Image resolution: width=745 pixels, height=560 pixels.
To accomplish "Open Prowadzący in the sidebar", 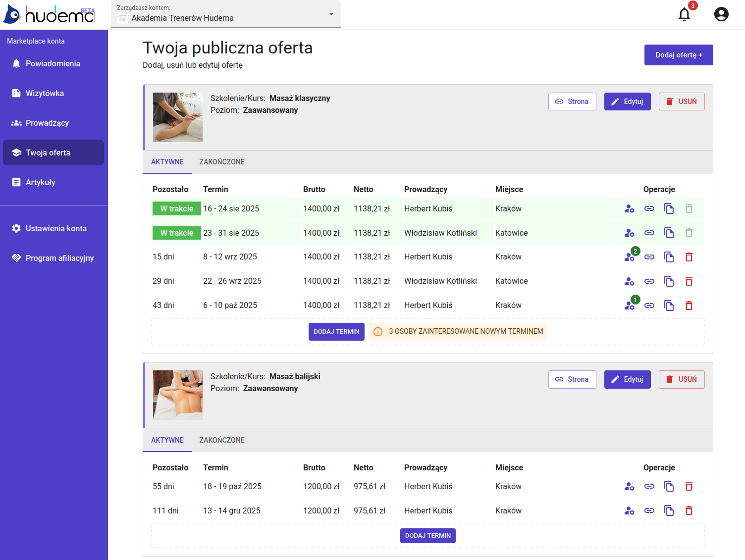I will 47,123.
